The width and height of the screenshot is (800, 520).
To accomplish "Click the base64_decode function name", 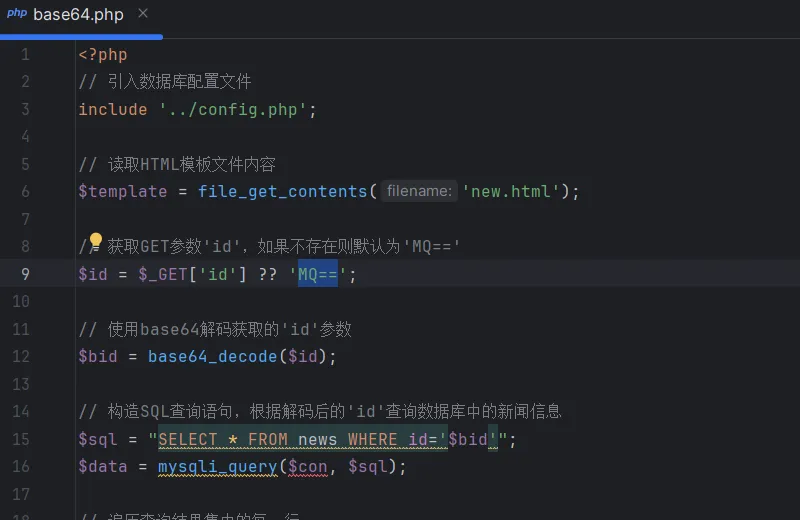I will point(212,356).
